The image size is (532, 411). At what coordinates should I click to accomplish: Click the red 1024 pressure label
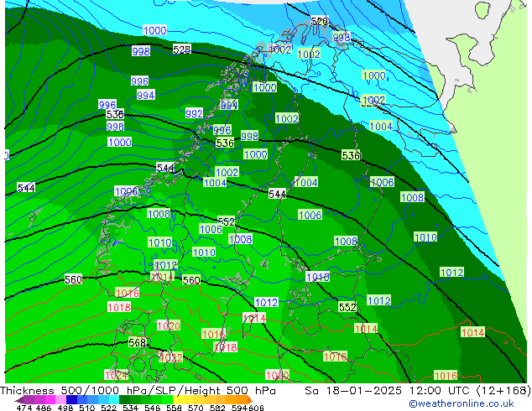(116, 375)
